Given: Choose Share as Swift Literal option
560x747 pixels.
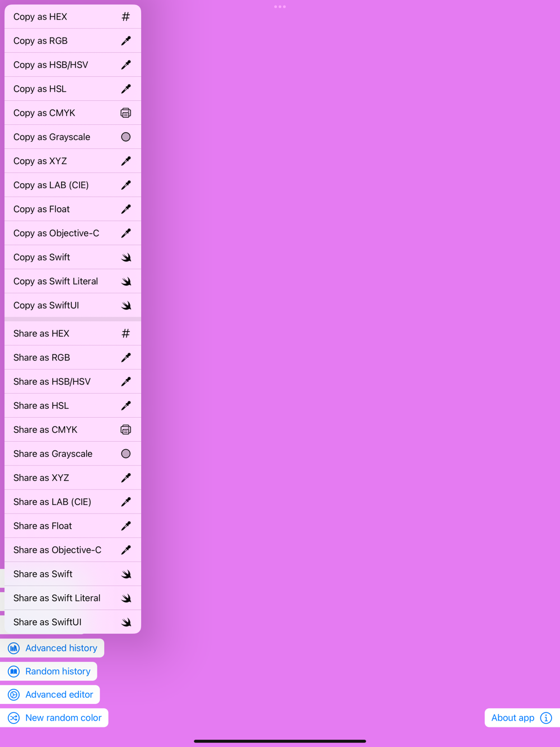Looking at the screenshot, I should 73,599.
